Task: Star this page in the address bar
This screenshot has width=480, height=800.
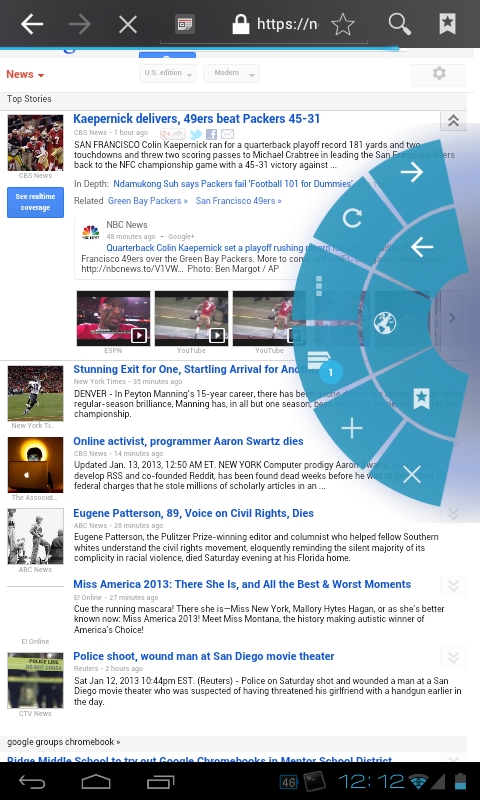Action: 343,24
